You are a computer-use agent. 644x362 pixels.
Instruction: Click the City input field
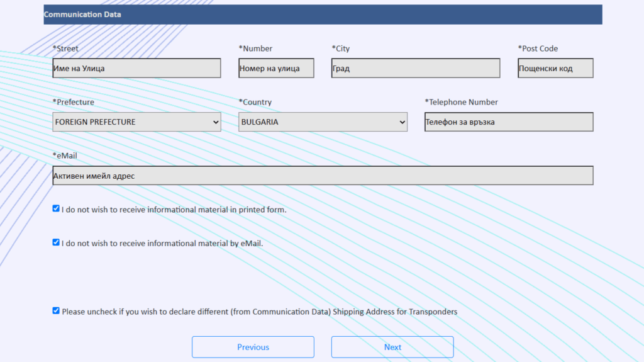pyautogui.click(x=416, y=68)
